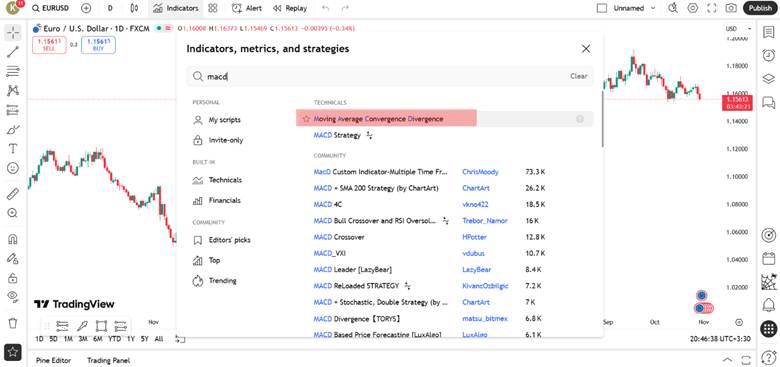Click the Publish button
The height and width of the screenshot is (367, 780).
click(760, 8)
